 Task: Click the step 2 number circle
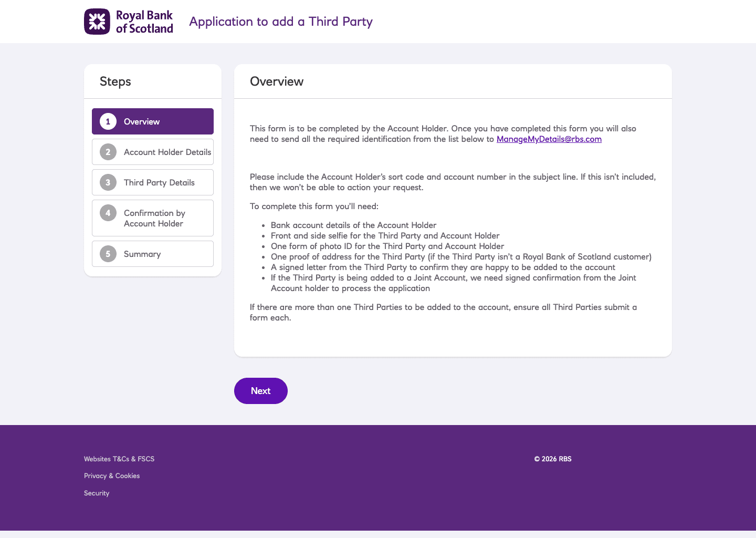click(108, 152)
